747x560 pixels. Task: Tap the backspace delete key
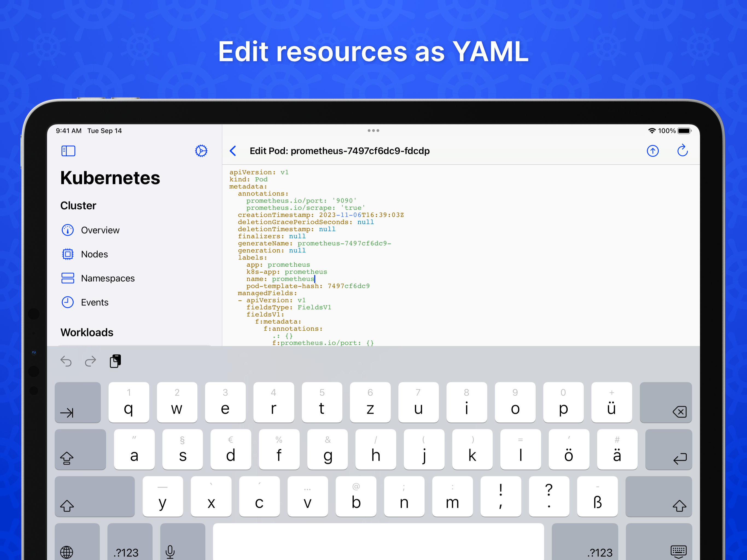(x=666, y=402)
